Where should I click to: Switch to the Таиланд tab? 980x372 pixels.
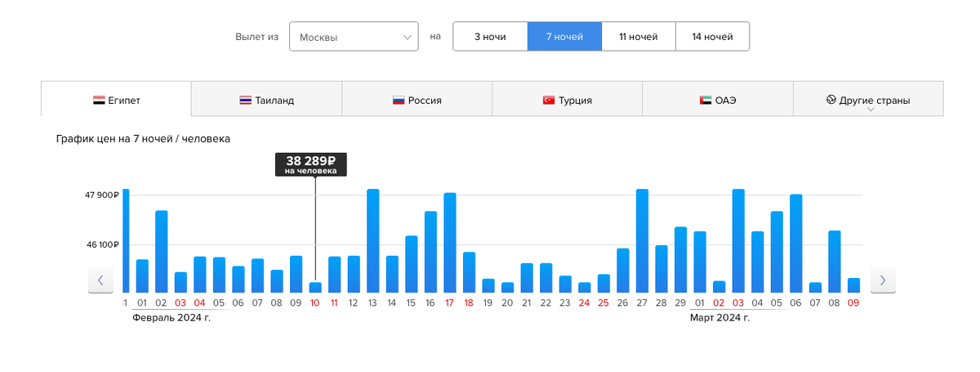tap(266, 100)
